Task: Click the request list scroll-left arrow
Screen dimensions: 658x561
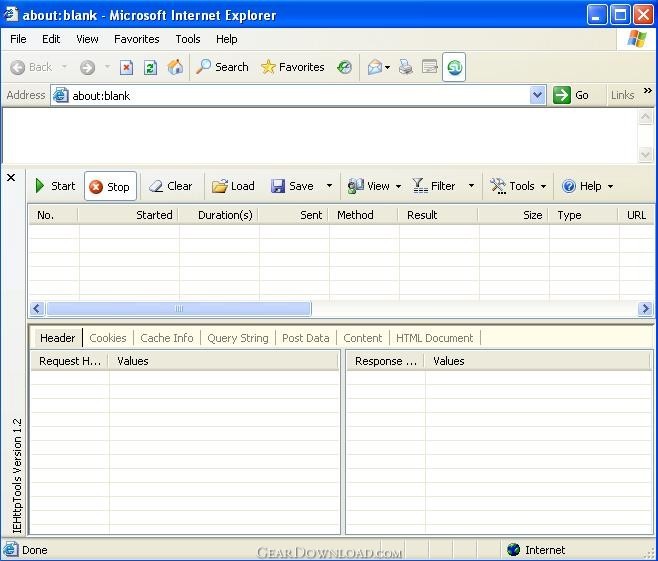Action: coord(37,308)
